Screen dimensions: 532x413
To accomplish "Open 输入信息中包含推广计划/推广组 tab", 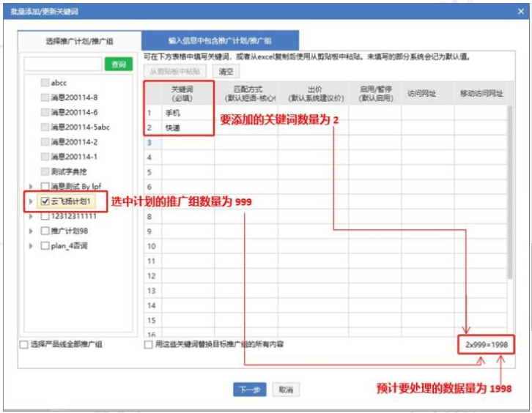I will tap(220, 41).
